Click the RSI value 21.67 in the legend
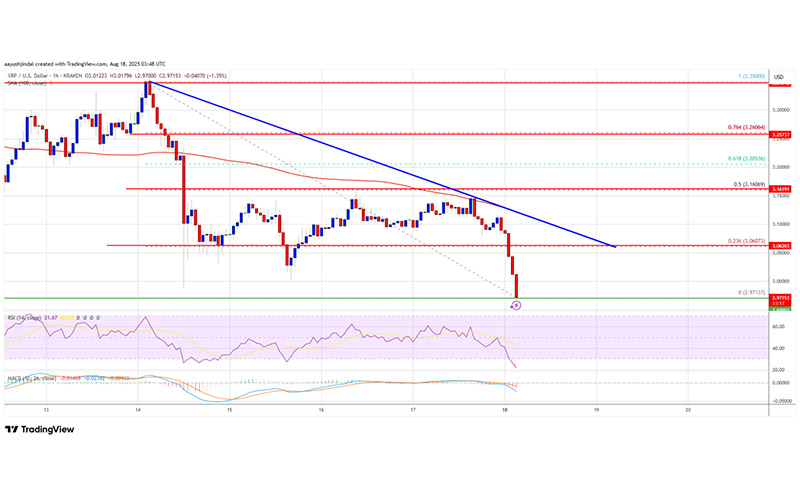This screenshot has width=800, height=500. click(x=51, y=318)
